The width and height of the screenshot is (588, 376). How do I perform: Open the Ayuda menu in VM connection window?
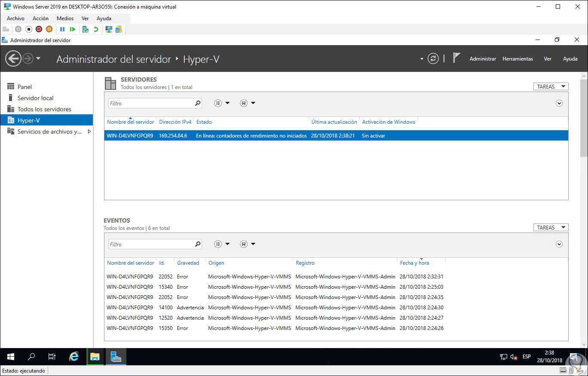tap(104, 18)
